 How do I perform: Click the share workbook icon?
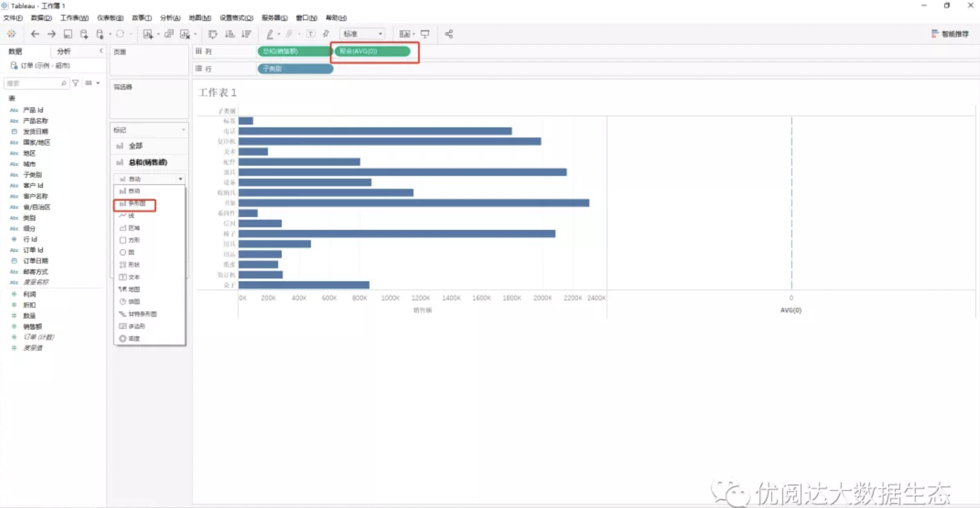[x=449, y=34]
